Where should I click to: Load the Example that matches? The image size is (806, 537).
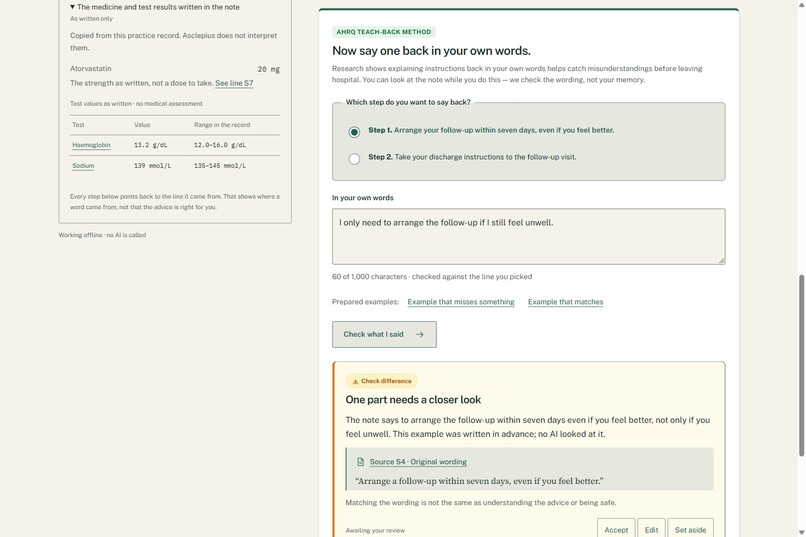pyautogui.click(x=565, y=302)
